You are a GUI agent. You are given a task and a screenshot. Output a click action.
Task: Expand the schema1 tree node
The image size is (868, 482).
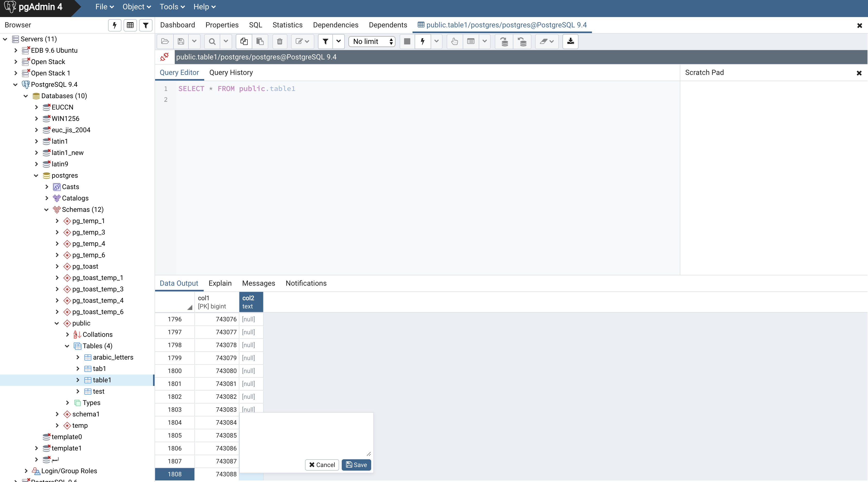point(57,414)
